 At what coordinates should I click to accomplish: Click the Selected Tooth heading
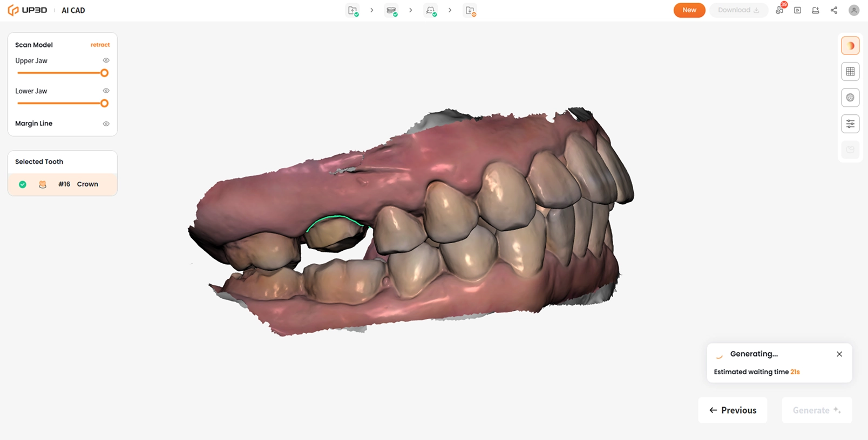click(x=39, y=162)
